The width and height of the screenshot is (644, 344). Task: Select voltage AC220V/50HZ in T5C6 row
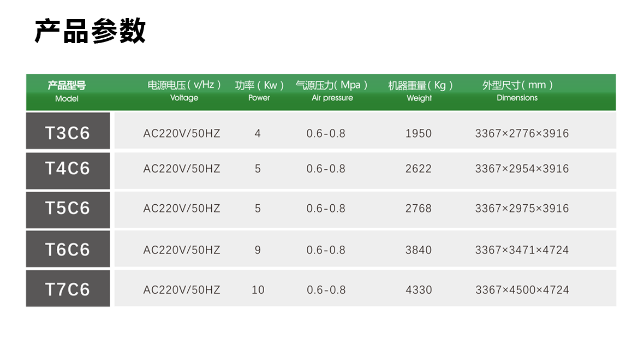pos(182,209)
